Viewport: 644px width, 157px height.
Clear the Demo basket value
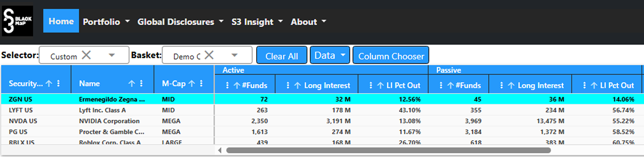pyautogui.click(x=209, y=55)
